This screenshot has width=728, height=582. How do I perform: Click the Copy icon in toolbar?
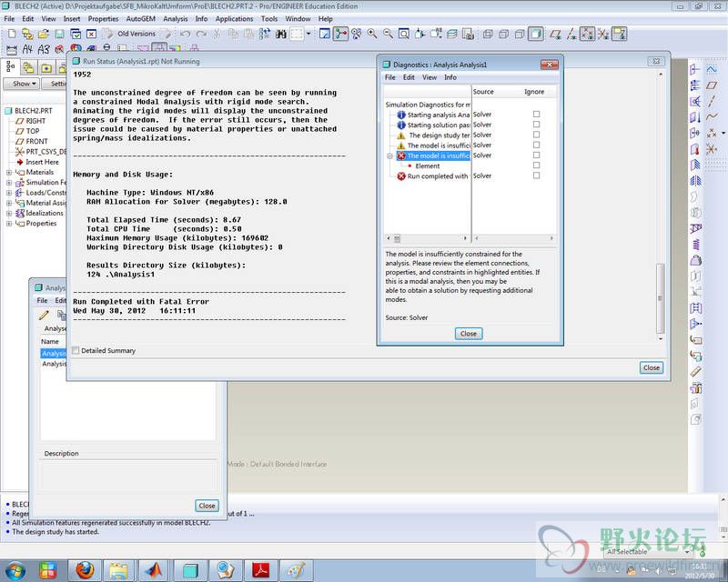pyautogui.click(x=233, y=34)
